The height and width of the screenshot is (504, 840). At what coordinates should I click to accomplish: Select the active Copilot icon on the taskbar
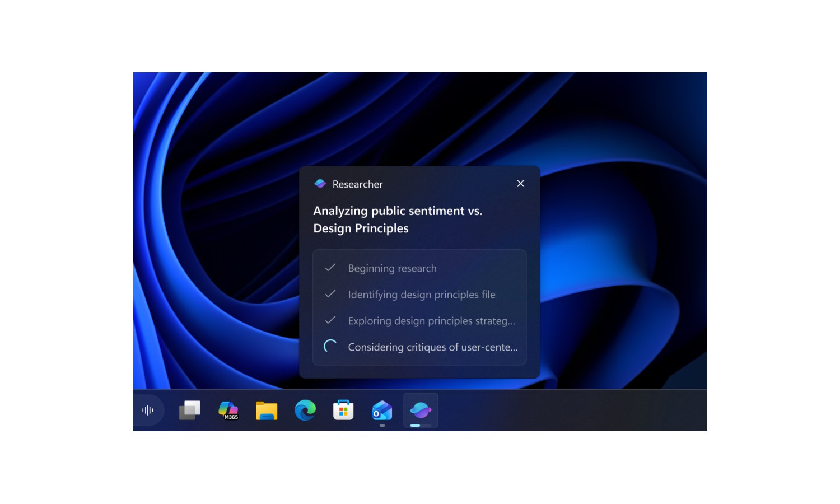419,410
